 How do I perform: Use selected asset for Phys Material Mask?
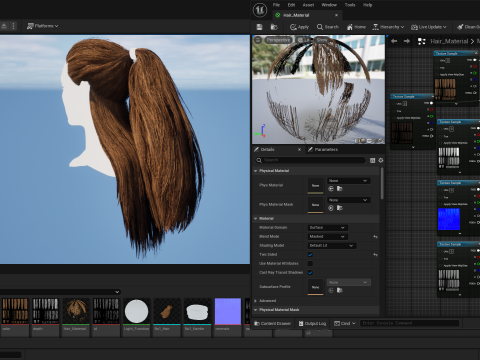(331, 208)
